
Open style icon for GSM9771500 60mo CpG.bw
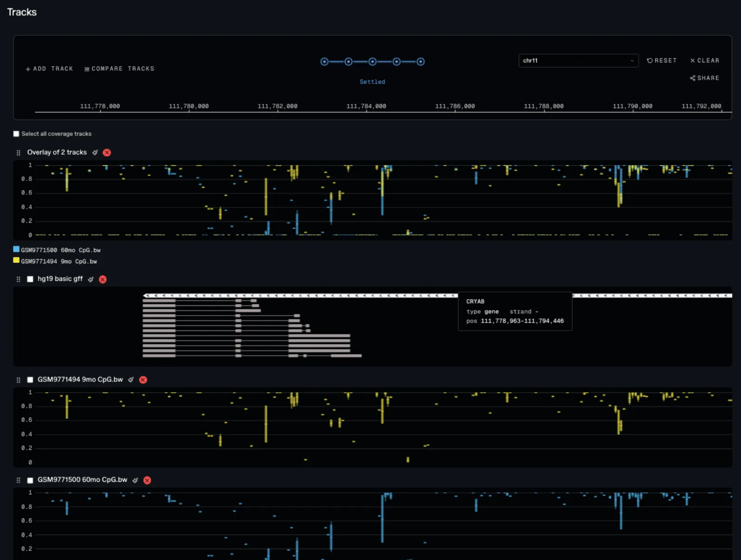(x=135, y=480)
